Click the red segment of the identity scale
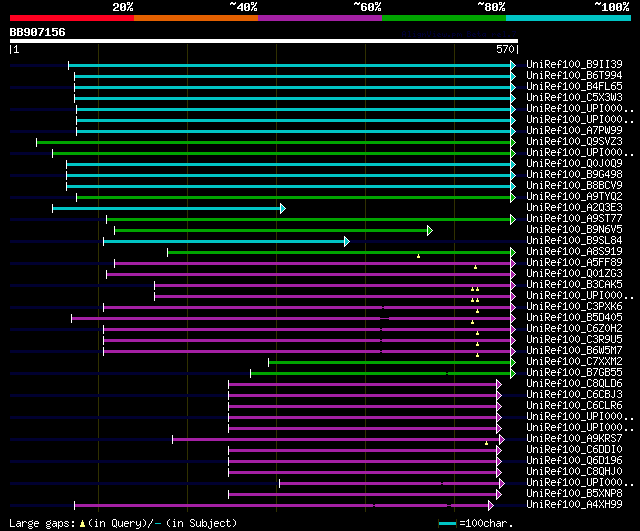Image resolution: width=640 pixels, height=531 pixels. tap(72, 18)
